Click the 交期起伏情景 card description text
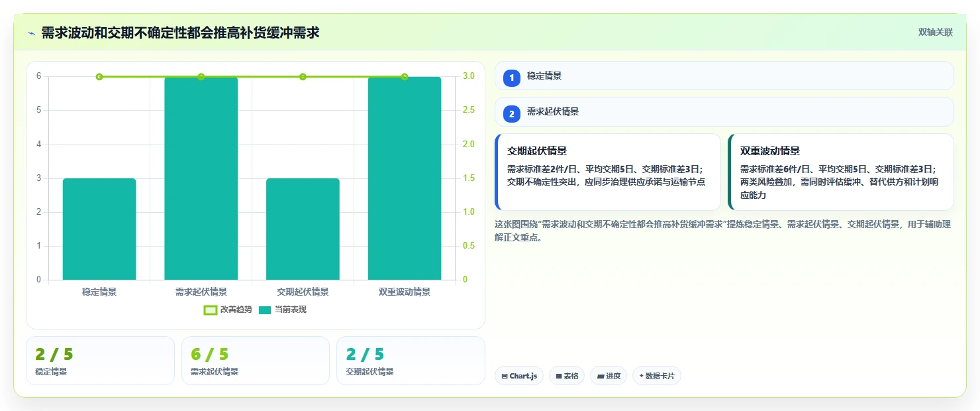 606,176
